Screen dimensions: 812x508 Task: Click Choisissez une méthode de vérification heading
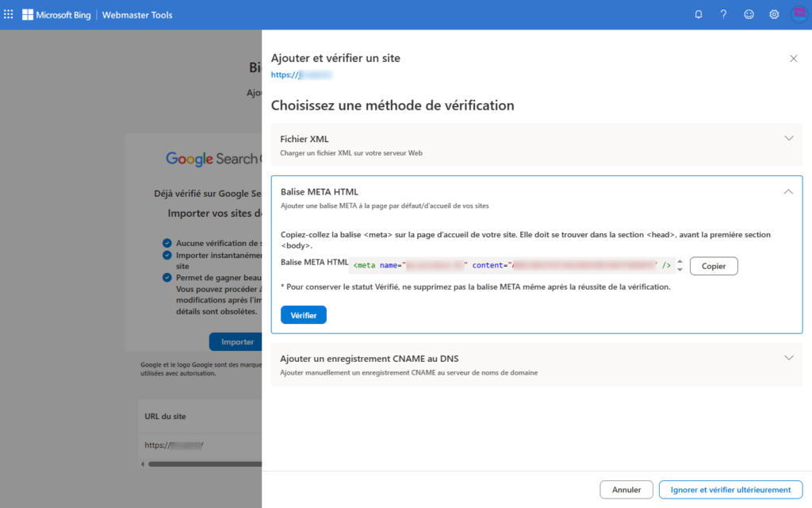393,106
